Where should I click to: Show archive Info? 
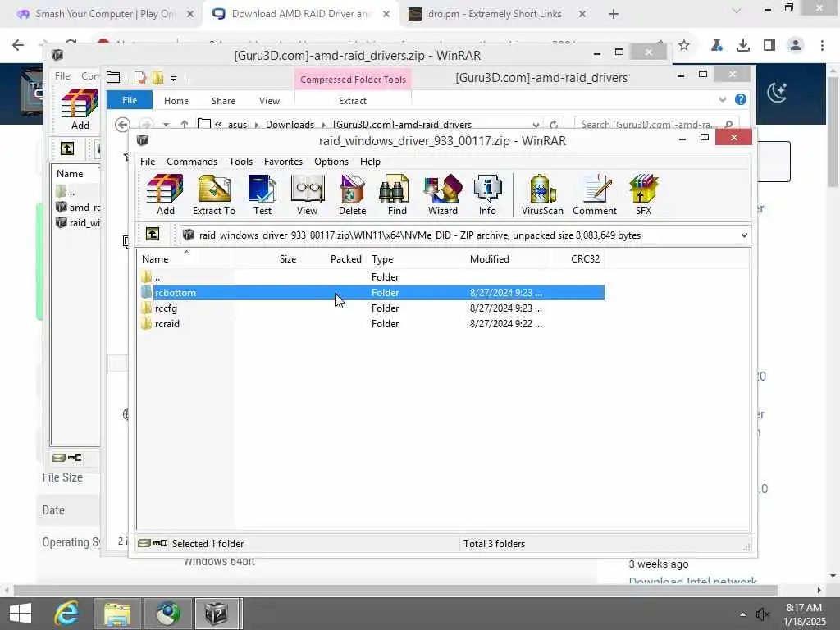pyautogui.click(x=487, y=195)
